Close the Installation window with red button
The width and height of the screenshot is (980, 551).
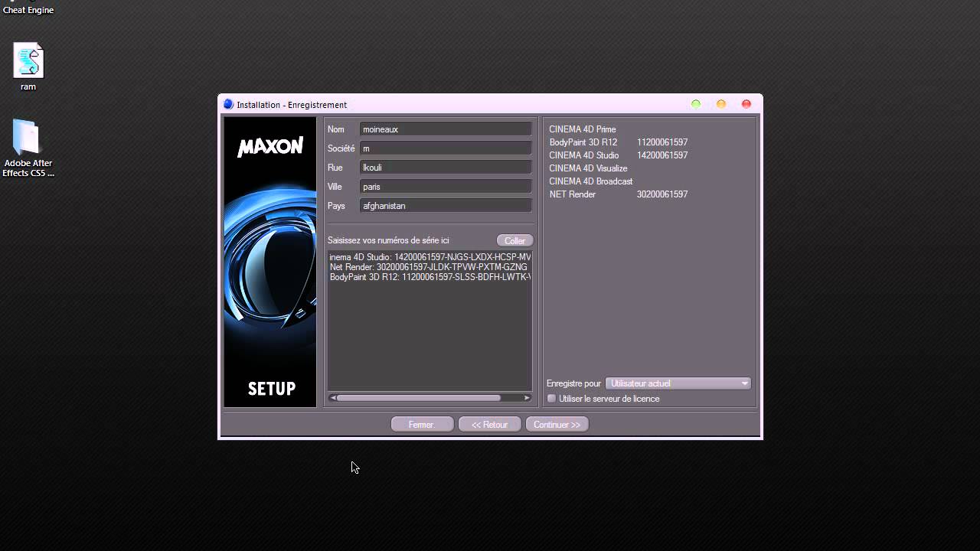746,104
